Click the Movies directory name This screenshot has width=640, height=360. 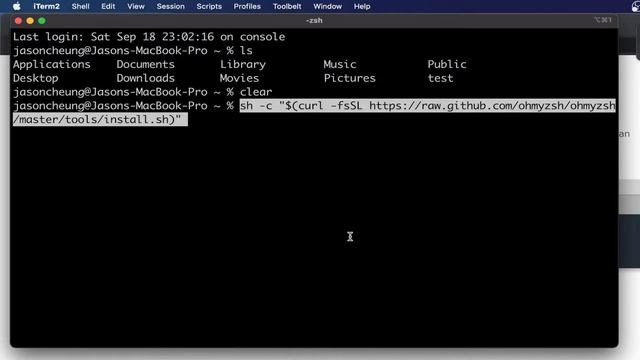point(240,78)
